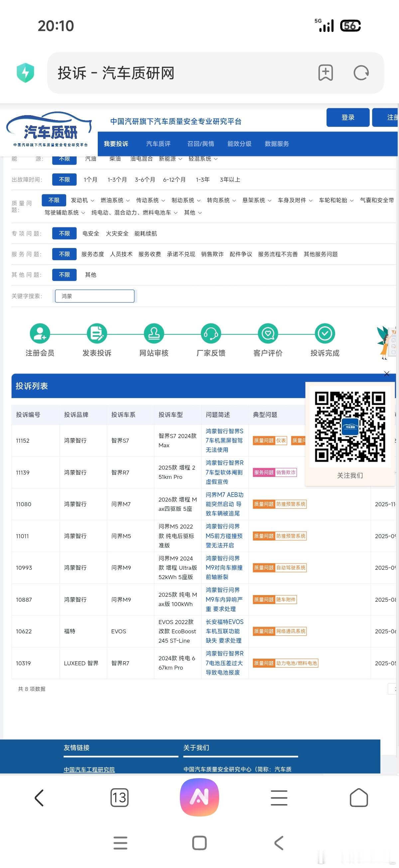Select 不限 for 其他问题

64,275
